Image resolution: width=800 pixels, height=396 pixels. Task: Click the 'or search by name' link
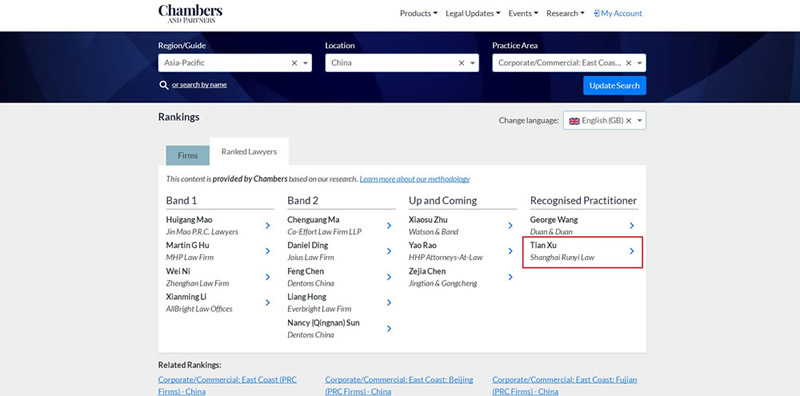[199, 85]
